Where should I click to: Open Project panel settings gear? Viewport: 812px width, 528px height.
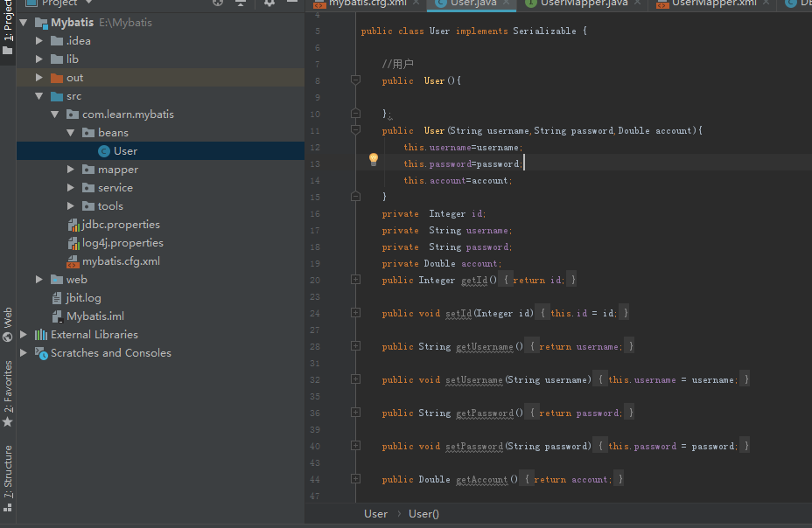coord(269,3)
